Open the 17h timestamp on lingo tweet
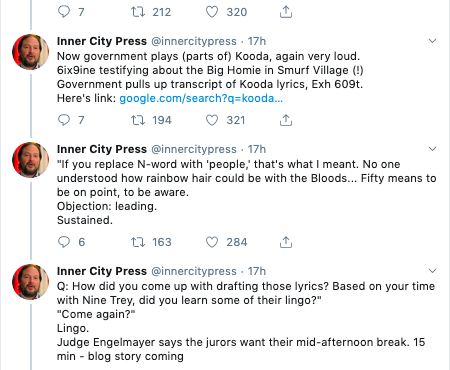This screenshot has height=370, width=450. pos(257,271)
